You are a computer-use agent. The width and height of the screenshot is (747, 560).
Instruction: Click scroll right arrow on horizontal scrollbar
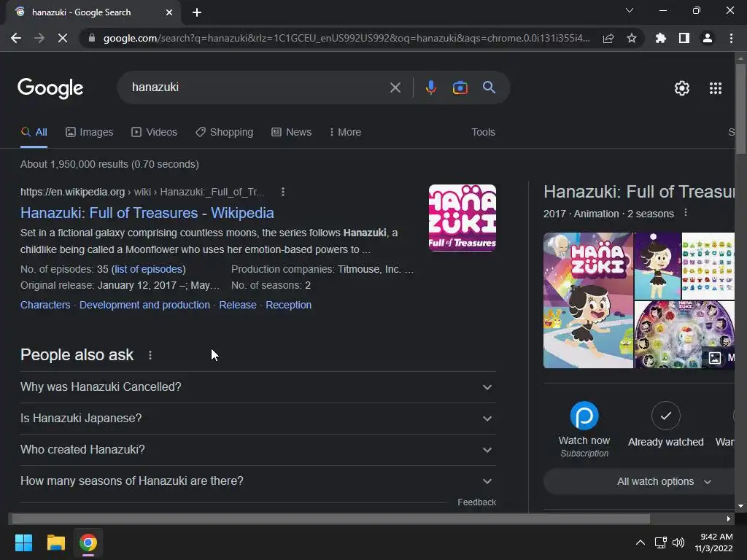729,519
